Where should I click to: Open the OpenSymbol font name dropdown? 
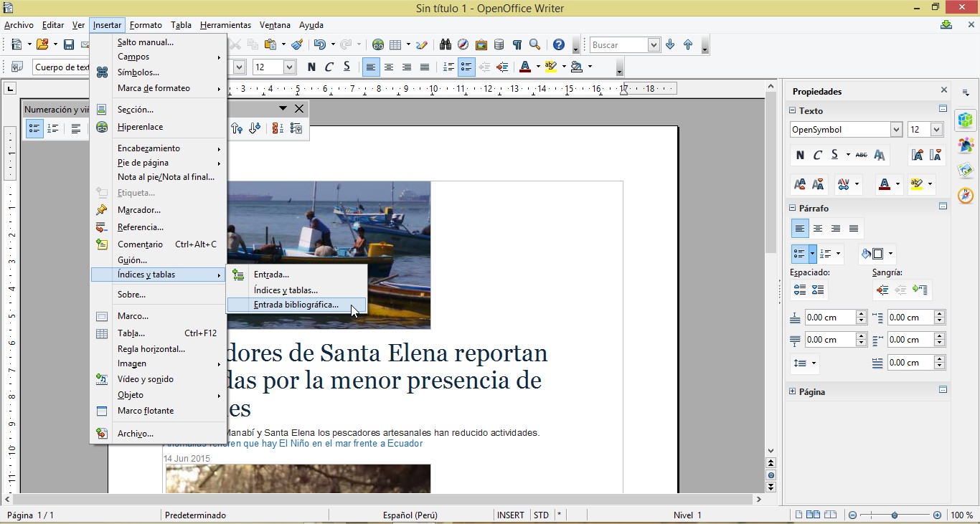pos(896,130)
